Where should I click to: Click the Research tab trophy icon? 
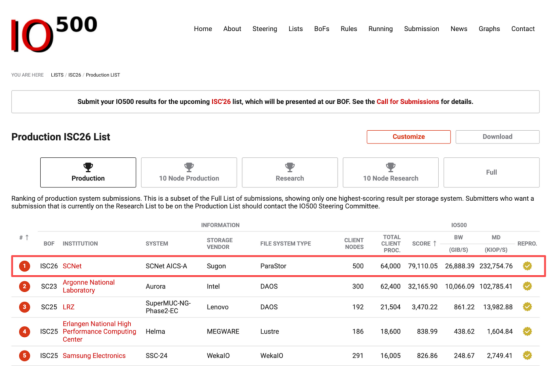(x=290, y=167)
